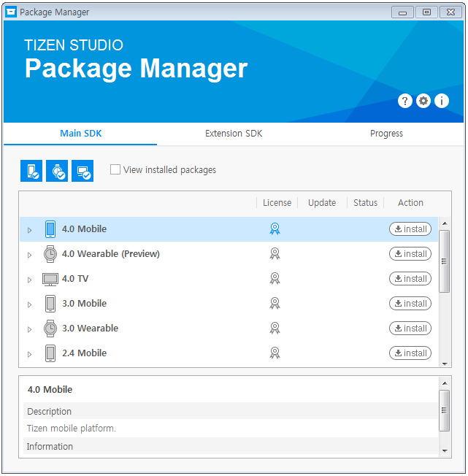Image resolution: width=468 pixels, height=476 pixels.
Task: Toggle the wearable profile filter icon
Action: coord(57,171)
